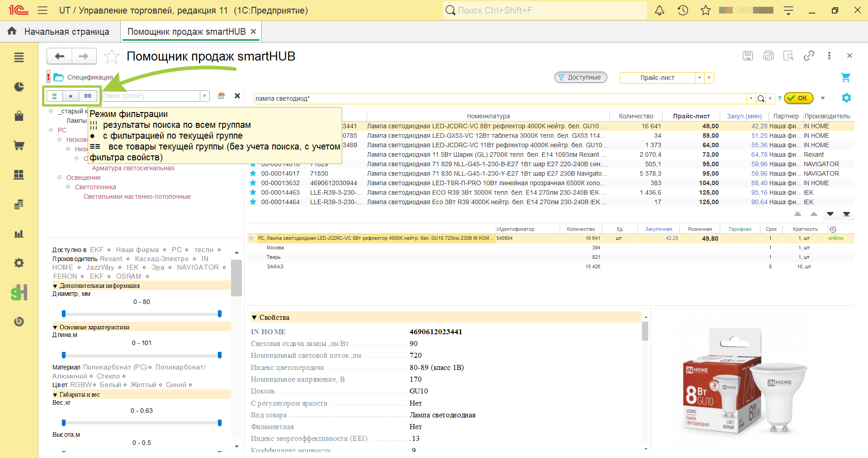Click the Диаметр slider right handle
The image size is (868, 458).
pos(220,313)
